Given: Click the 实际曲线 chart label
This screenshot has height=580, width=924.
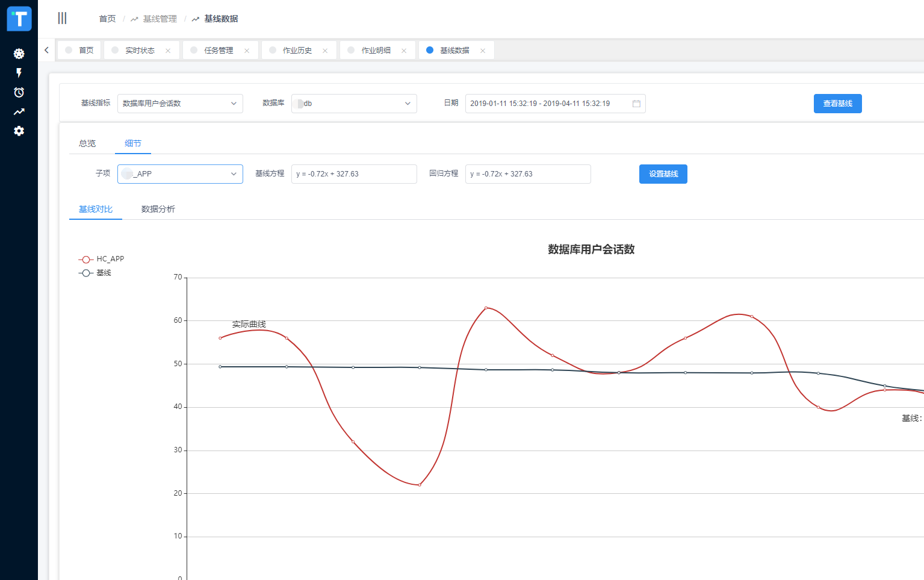Looking at the screenshot, I should click(x=249, y=324).
